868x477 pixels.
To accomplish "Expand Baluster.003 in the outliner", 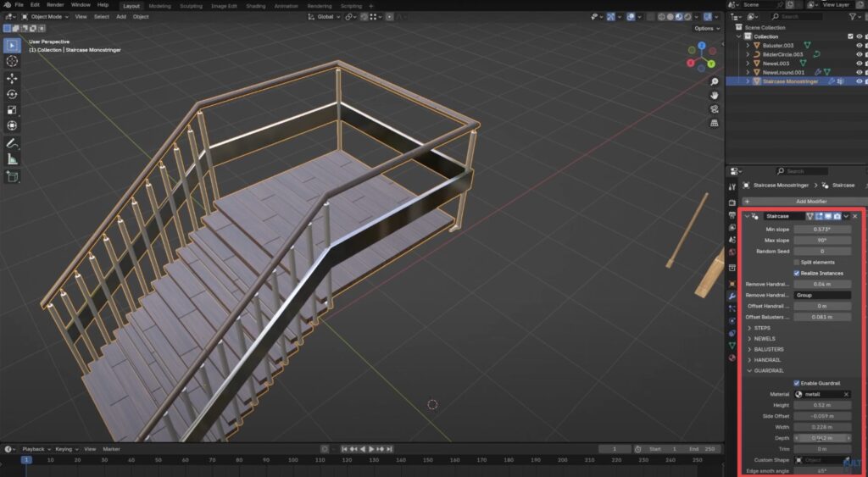I will coord(748,46).
